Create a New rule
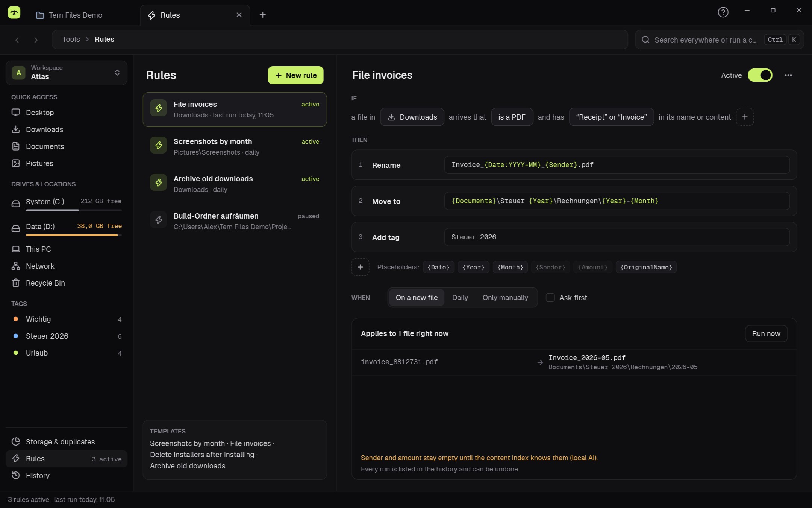812x508 pixels. (x=295, y=75)
